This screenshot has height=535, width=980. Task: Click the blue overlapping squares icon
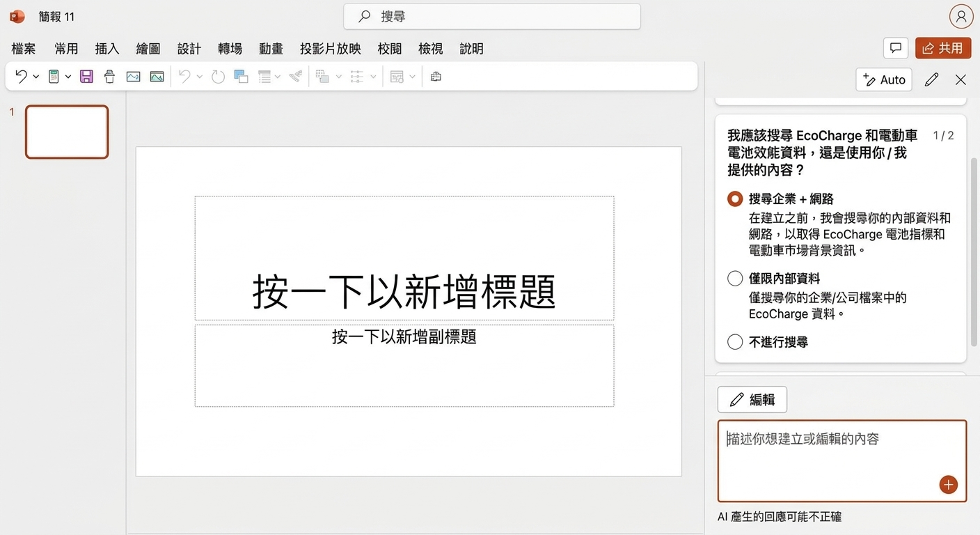click(x=241, y=77)
